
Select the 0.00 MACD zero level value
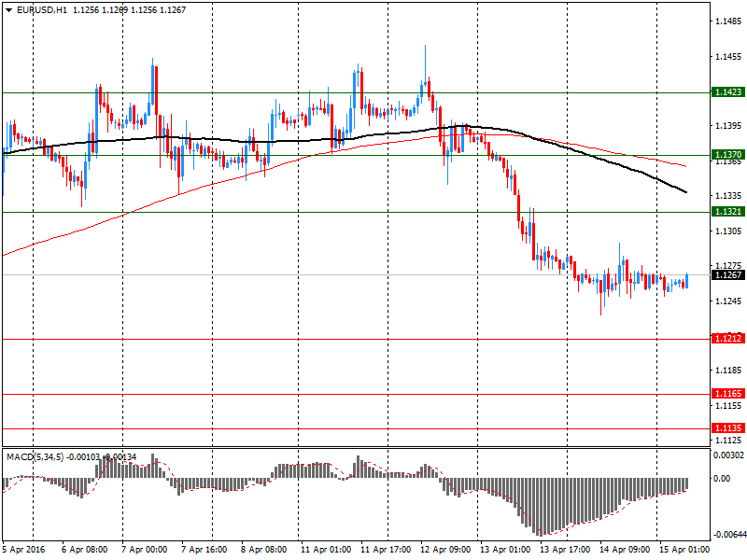tap(722, 479)
